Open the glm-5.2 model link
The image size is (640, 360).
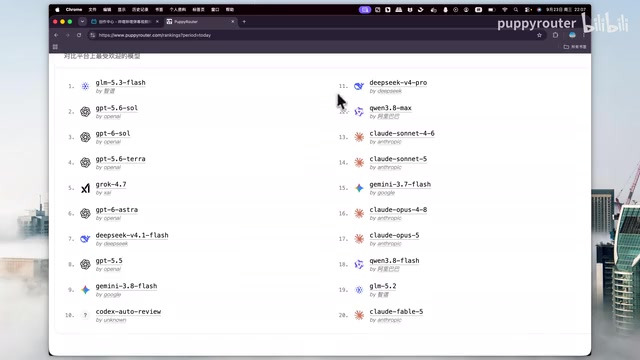coord(383,286)
